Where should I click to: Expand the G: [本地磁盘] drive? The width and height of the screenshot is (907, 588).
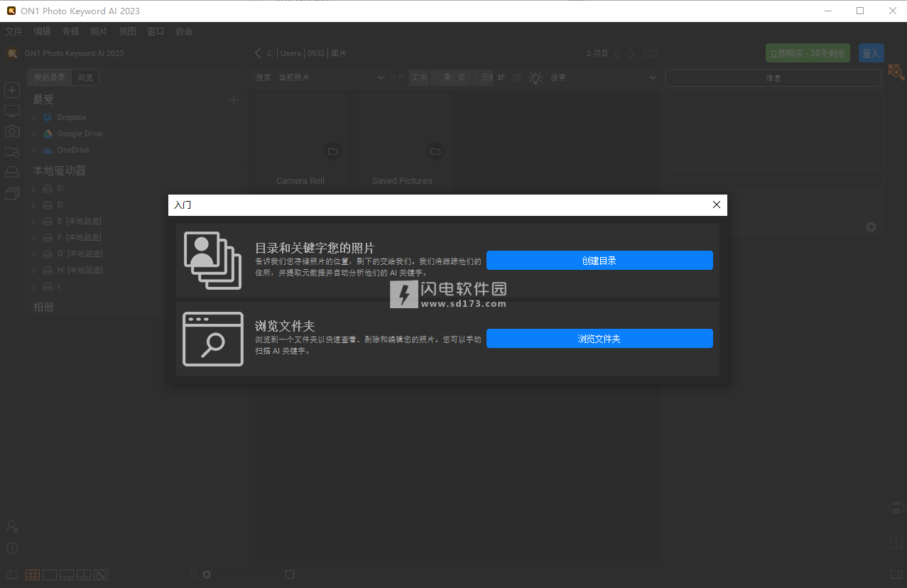click(33, 254)
